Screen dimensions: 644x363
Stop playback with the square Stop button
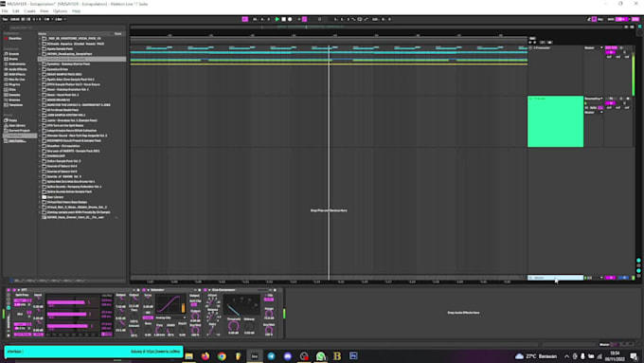click(x=283, y=19)
